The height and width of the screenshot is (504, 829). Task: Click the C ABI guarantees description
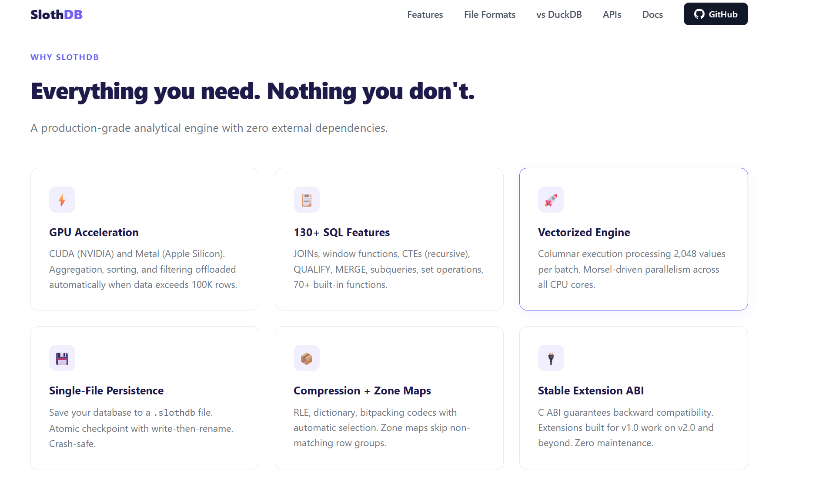coord(626,427)
